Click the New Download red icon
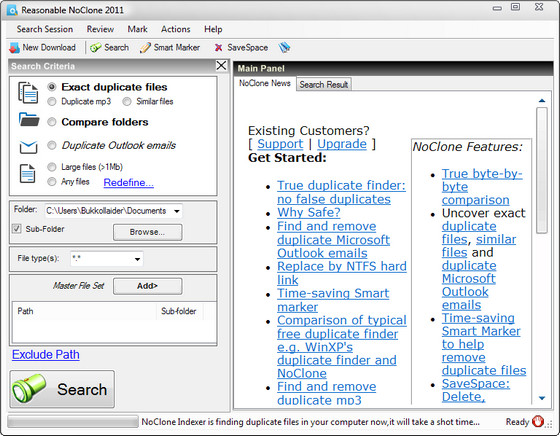 click(14, 48)
